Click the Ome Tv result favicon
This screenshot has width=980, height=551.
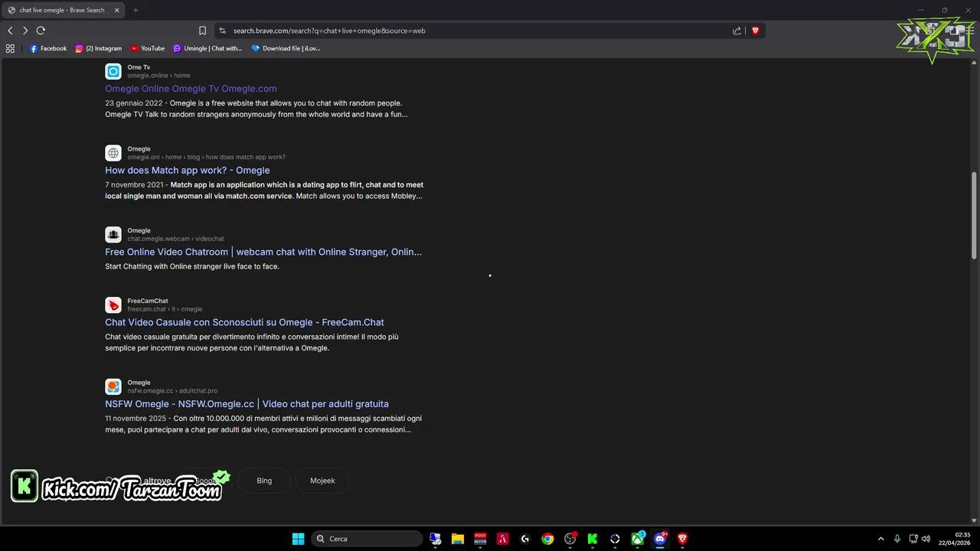point(113,71)
